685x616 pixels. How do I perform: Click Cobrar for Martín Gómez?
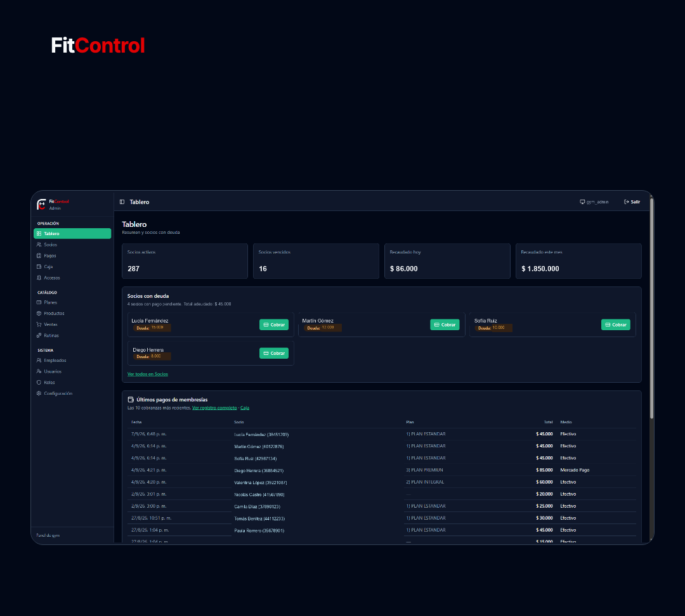tap(445, 325)
